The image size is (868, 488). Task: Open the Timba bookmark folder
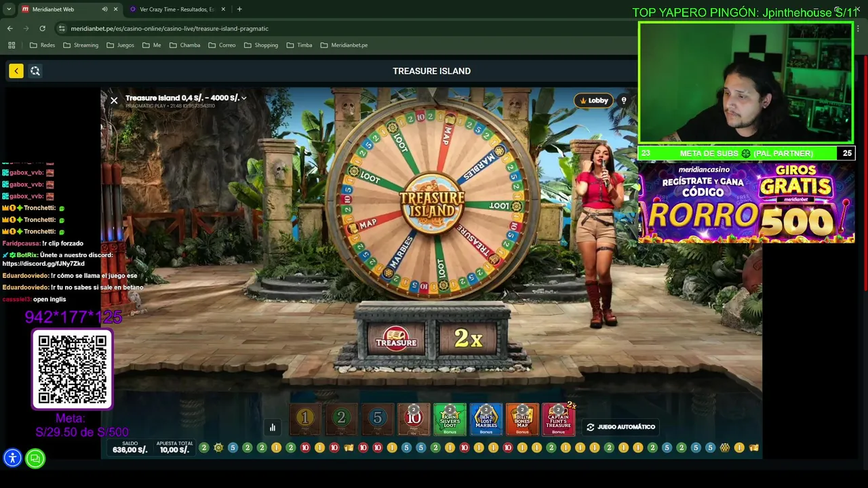click(299, 45)
